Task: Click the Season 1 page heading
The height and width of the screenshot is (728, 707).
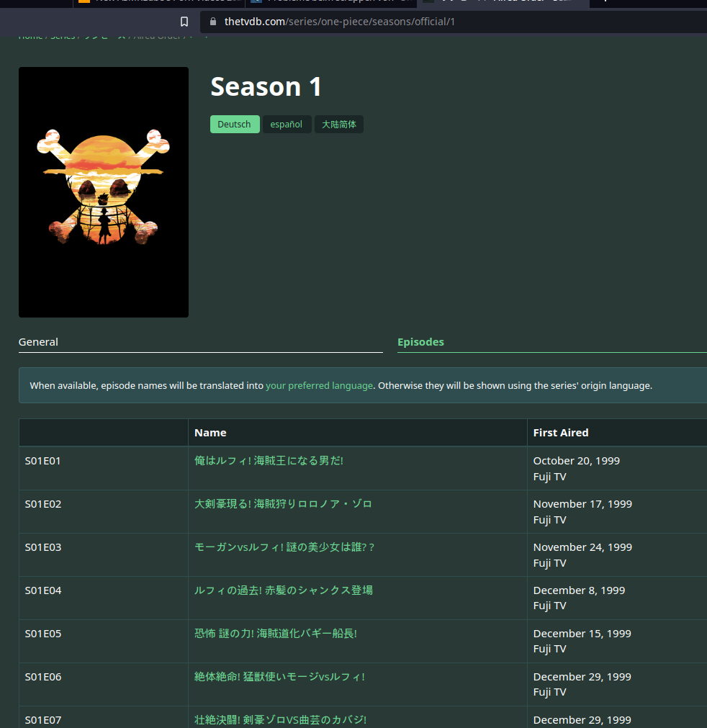Action: [266, 87]
